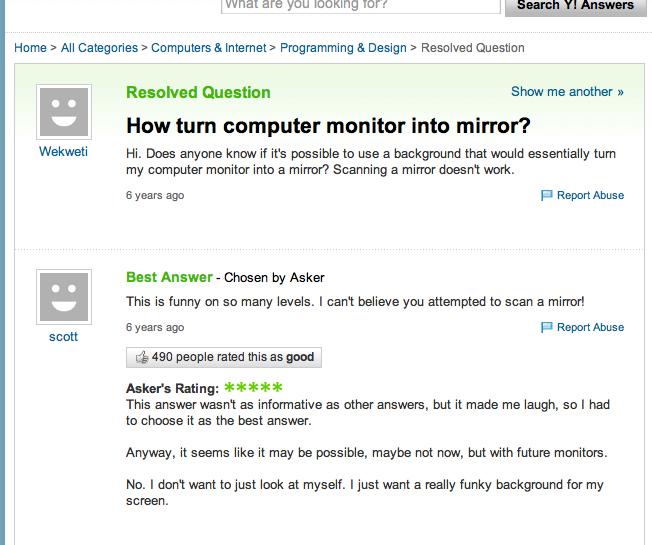Screen dimensions: 652x545
Task: Open Wekweti's user profile link
Action: (x=63, y=152)
